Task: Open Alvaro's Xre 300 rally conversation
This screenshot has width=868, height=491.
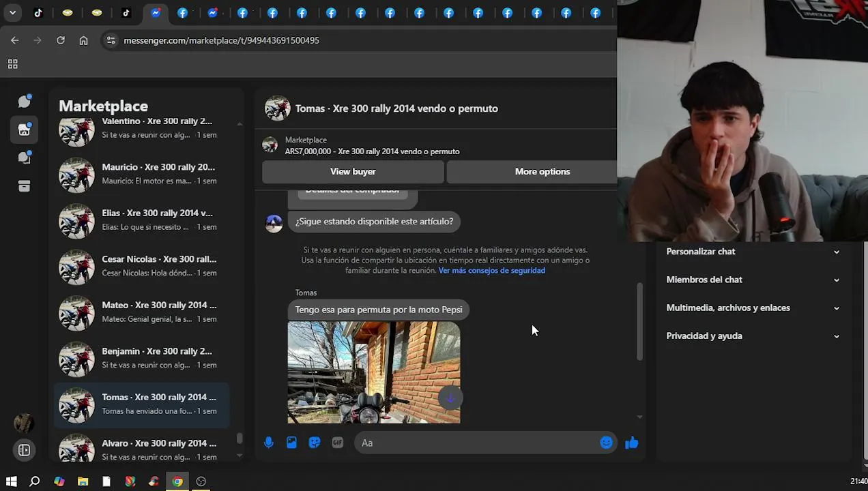Action: [141, 447]
